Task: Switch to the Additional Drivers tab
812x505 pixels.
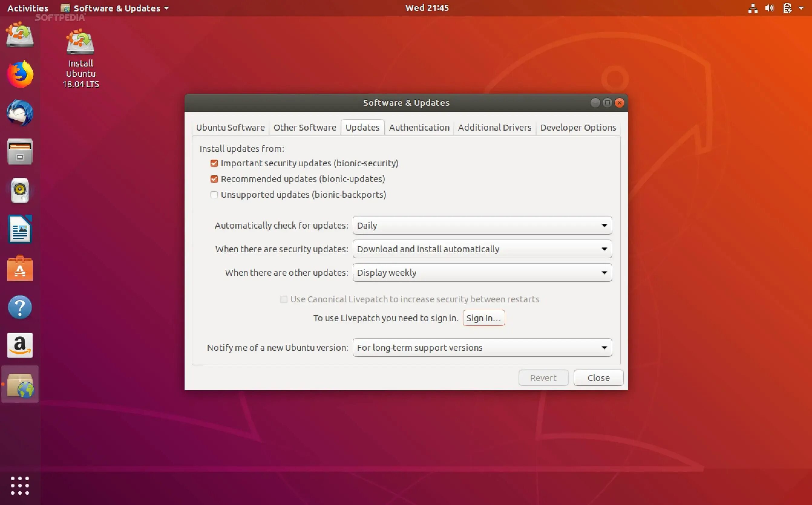Action: pyautogui.click(x=495, y=128)
